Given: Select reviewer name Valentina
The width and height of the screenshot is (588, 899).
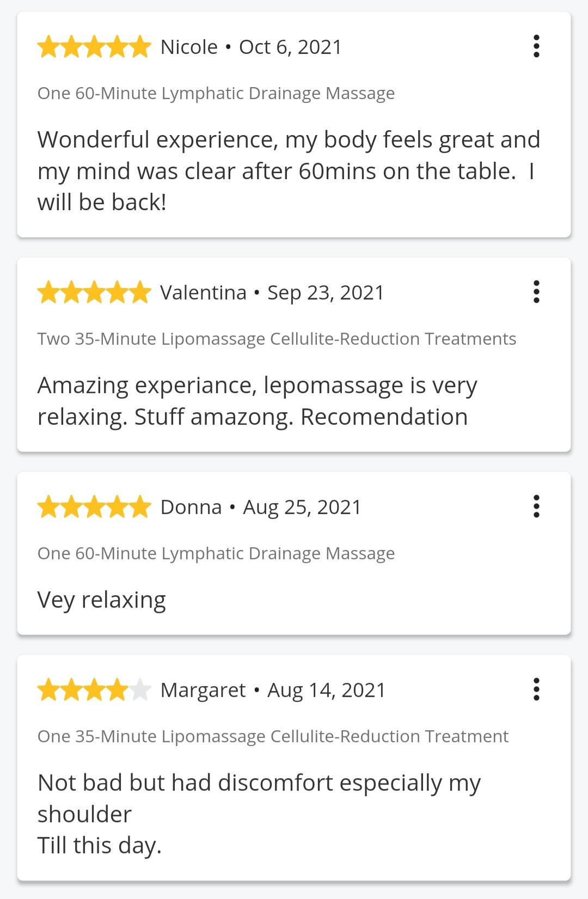Looking at the screenshot, I should (x=203, y=293).
